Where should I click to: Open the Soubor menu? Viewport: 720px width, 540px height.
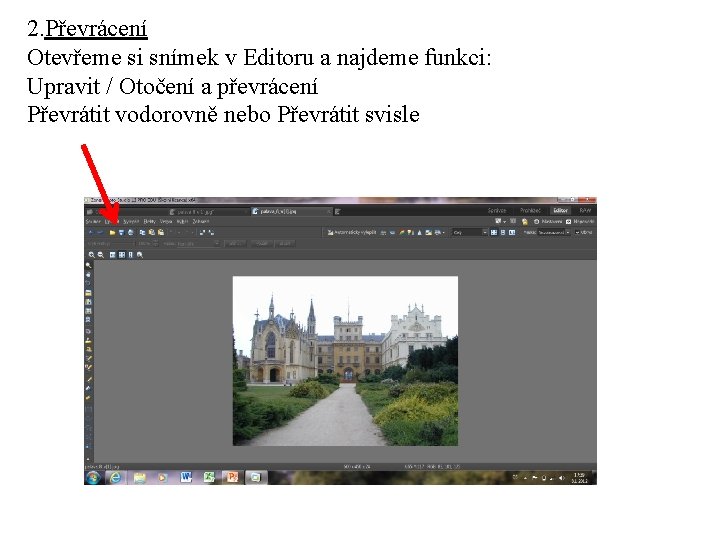93,221
